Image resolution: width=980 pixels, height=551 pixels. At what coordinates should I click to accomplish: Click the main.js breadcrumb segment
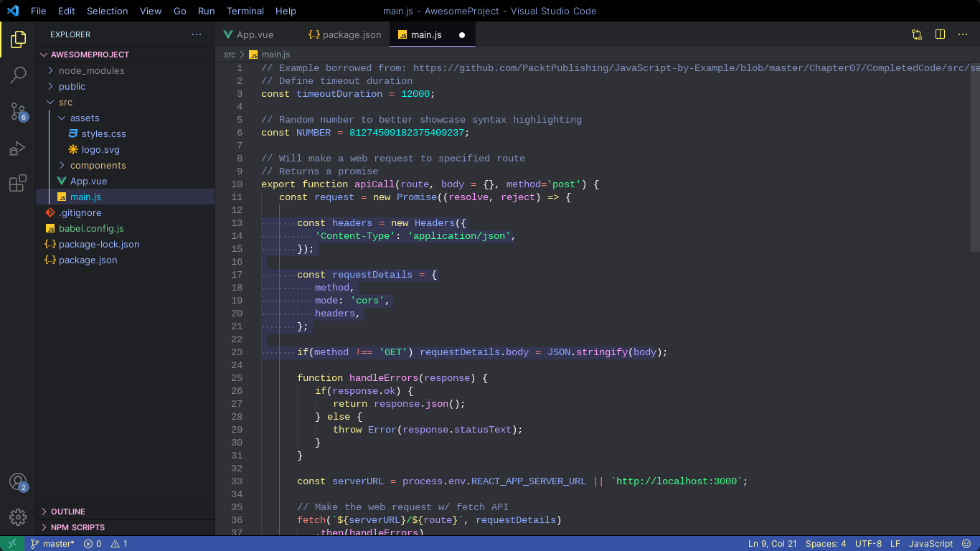point(270,55)
